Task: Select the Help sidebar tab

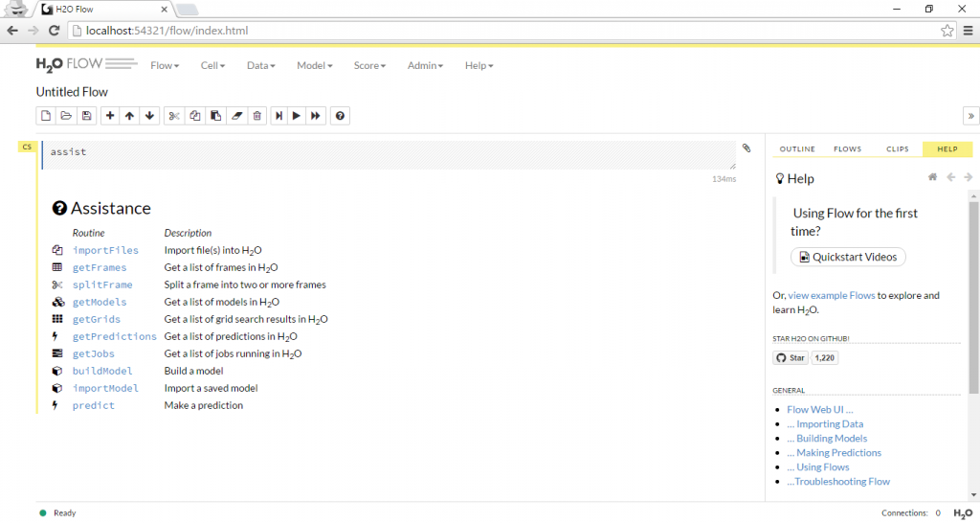Action: tap(947, 148)
